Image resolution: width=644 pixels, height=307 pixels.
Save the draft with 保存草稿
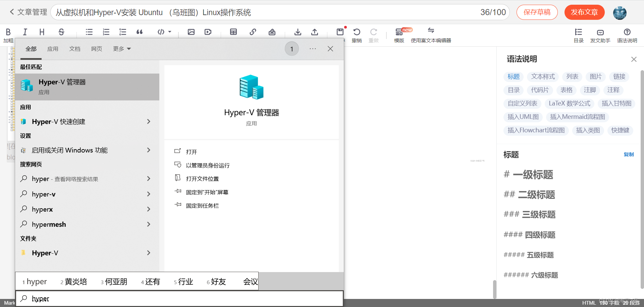point(537,12)
